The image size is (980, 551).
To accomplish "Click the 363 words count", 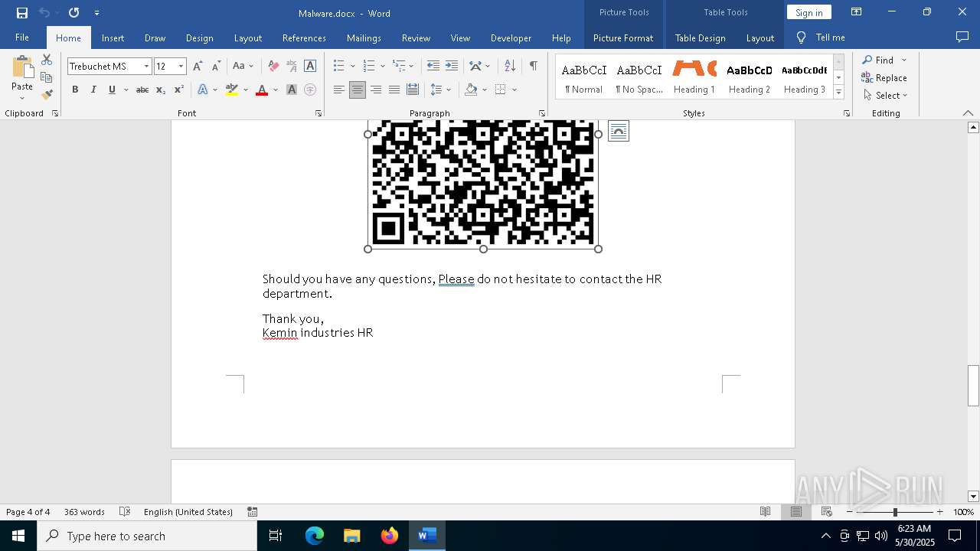I will click(x=84, y=512).
